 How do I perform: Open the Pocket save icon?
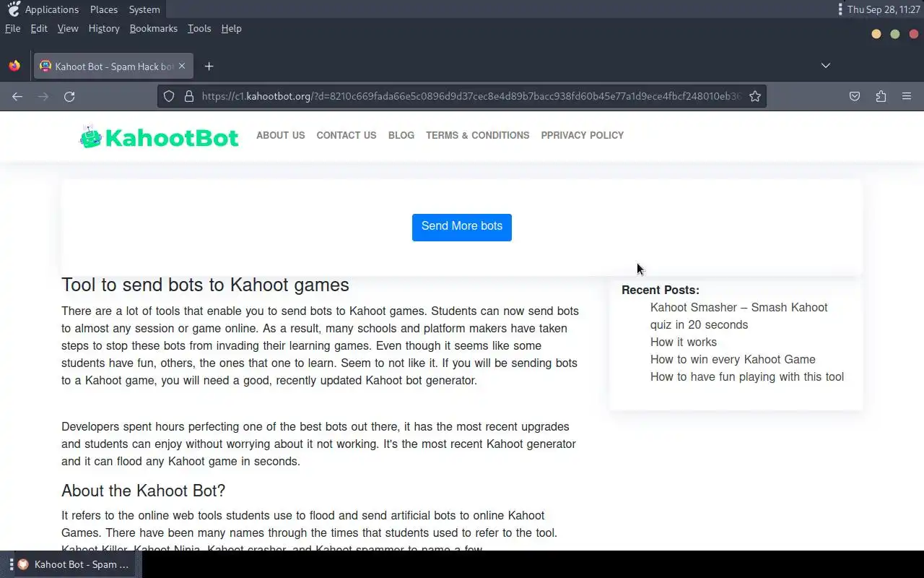tap(855, 96)
